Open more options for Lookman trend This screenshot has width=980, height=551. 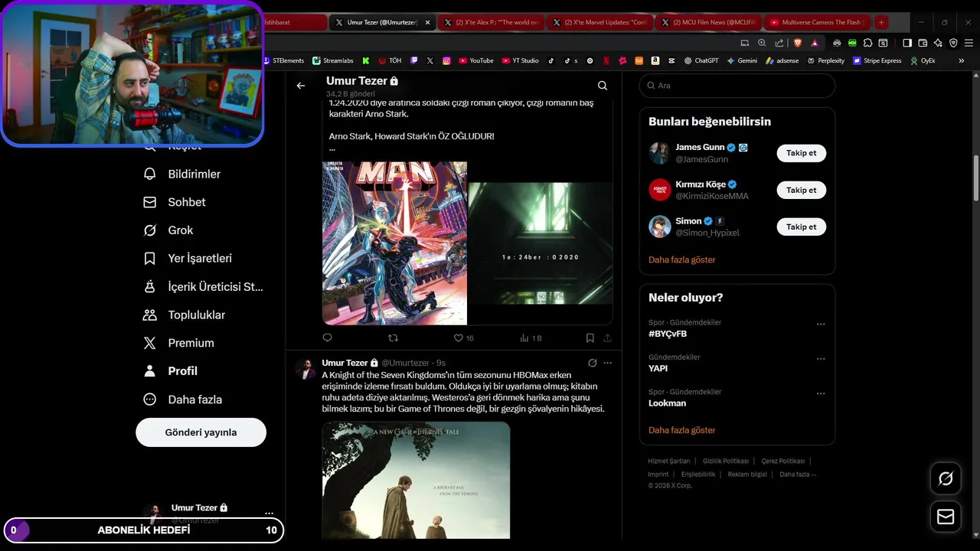821,393
